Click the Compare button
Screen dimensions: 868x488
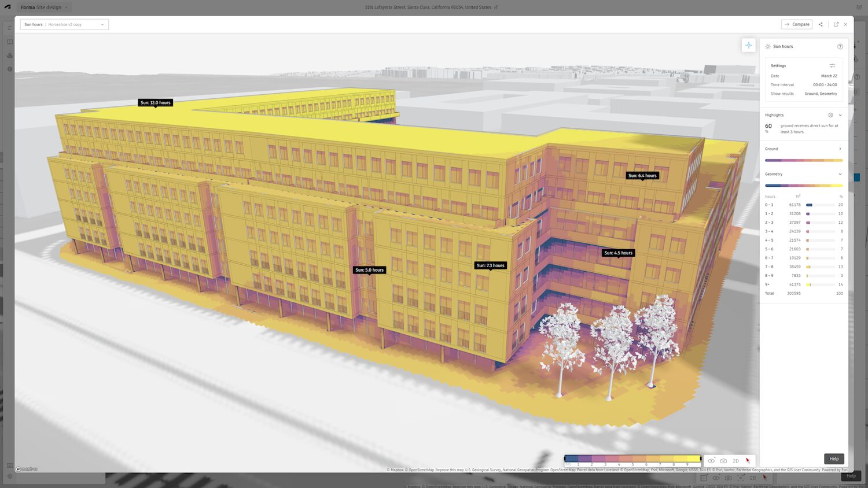(797, 24)
